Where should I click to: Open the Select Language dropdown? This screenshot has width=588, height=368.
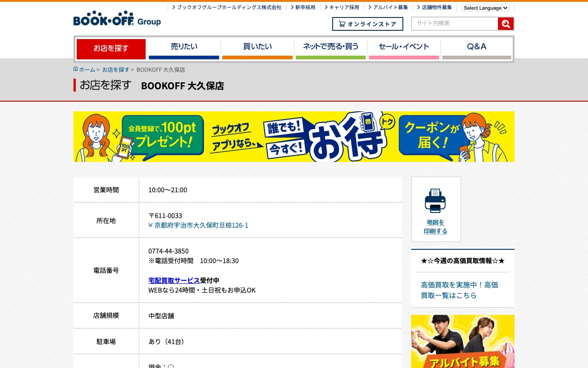(486, 8)
